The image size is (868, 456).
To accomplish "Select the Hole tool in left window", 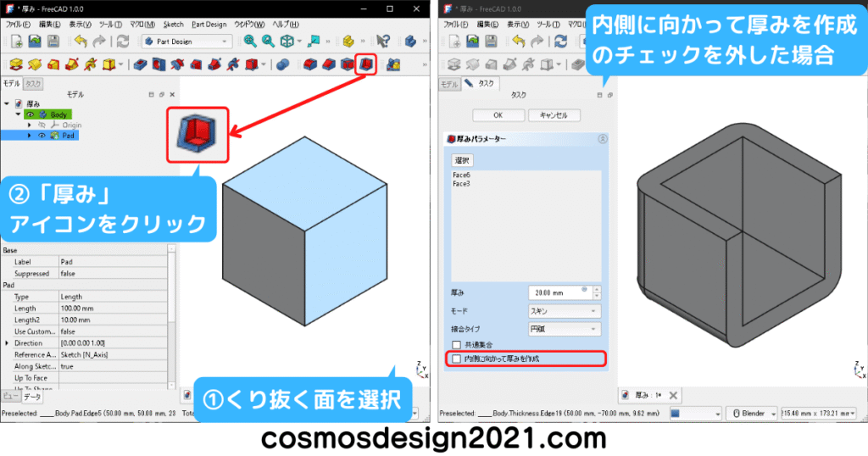I will [159, 64].
